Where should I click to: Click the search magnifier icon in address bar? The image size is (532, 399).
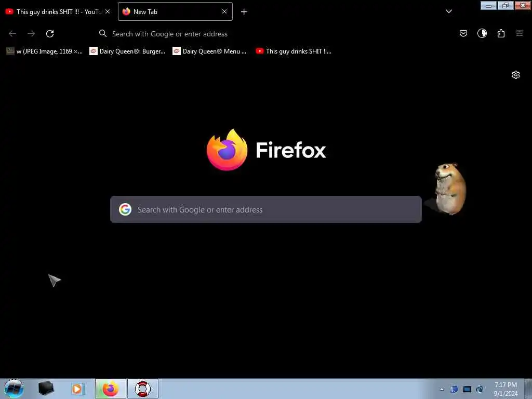pos(102,33)
